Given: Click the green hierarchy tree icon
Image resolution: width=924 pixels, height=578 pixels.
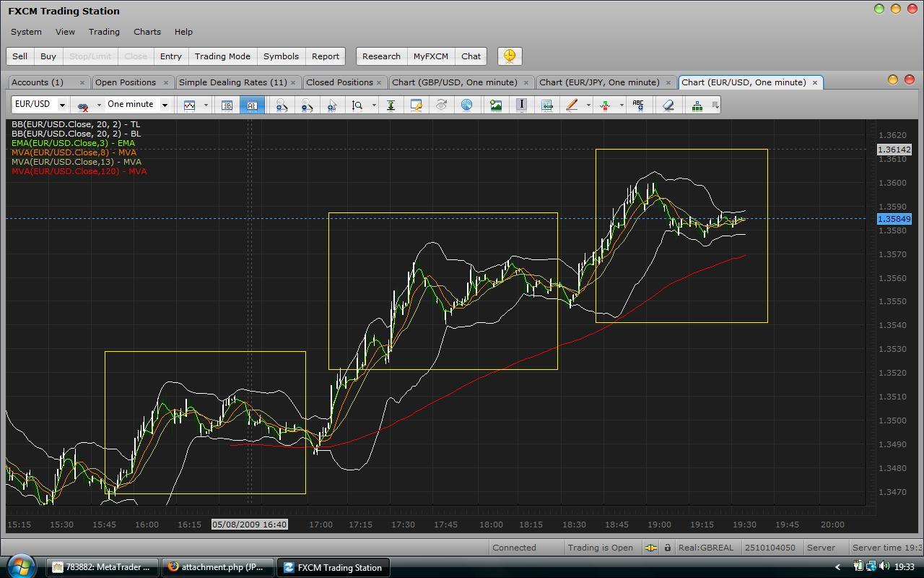Looking at the screenshot, I should click(697, 105).
